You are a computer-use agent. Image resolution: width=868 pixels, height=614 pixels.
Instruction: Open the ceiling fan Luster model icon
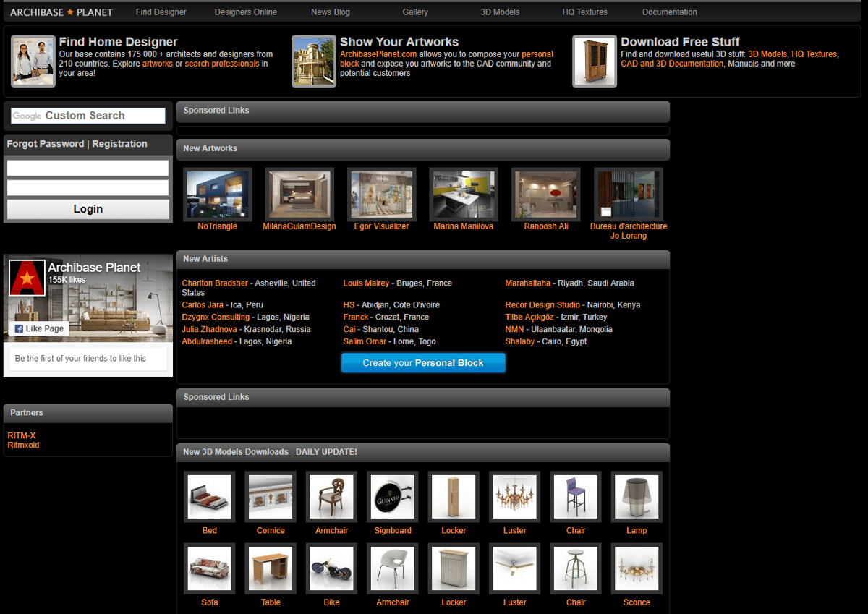515,568
